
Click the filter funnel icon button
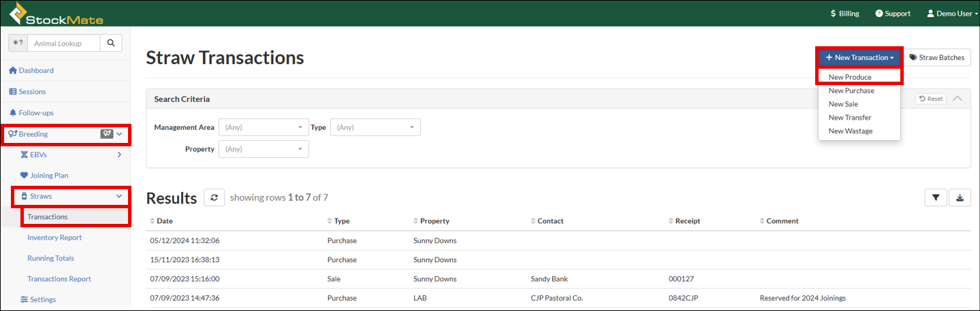[935, 197]
